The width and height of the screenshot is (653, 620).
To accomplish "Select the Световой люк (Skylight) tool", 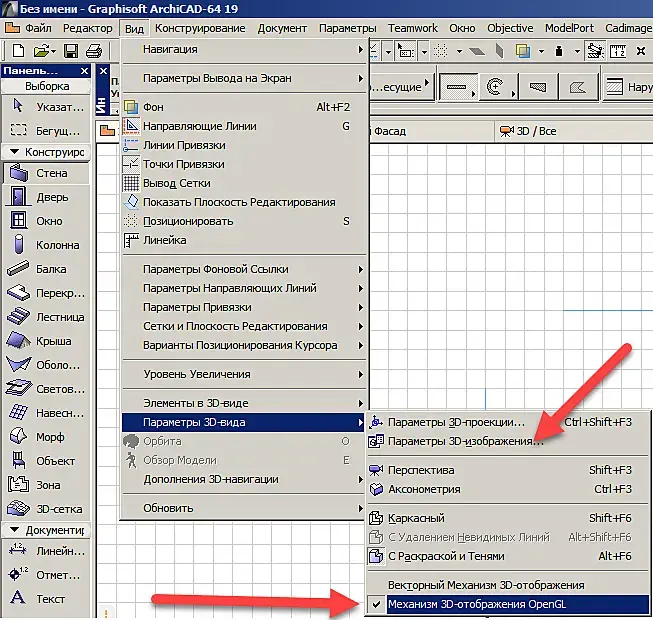I will point(46,389).
